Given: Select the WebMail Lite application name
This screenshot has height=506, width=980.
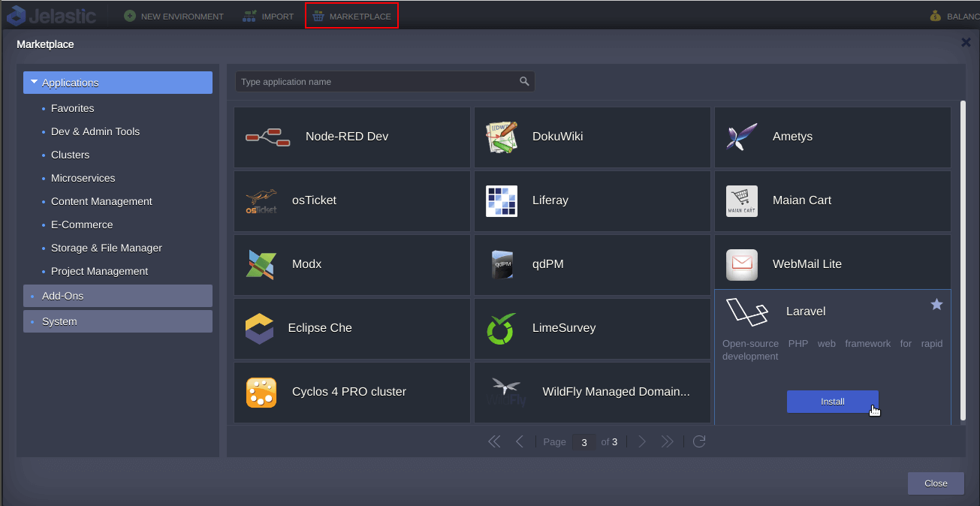Looking at the screenshot, I should tap(807, 264).
